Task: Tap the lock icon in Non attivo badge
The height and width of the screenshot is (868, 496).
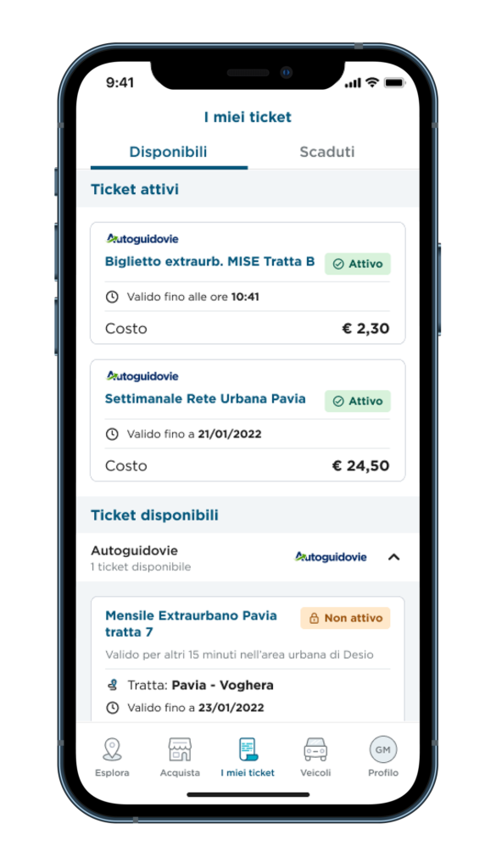Action: click(x=314, y=618)
